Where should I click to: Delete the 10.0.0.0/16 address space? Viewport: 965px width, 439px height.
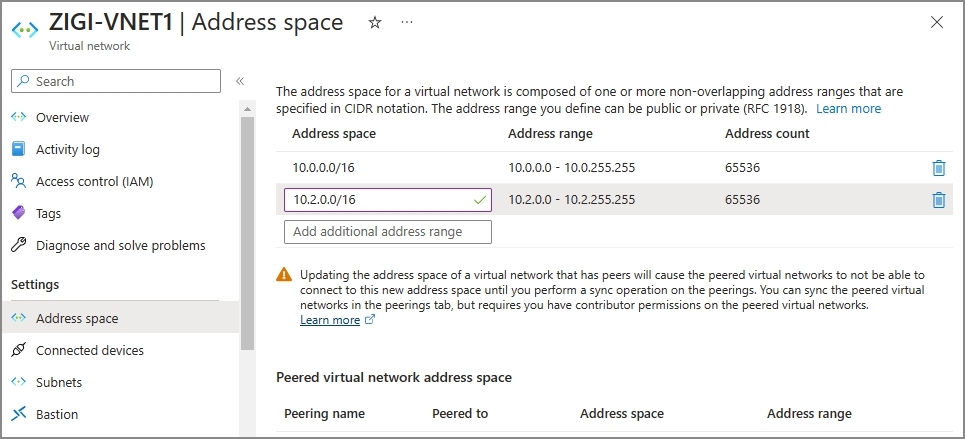939,168
